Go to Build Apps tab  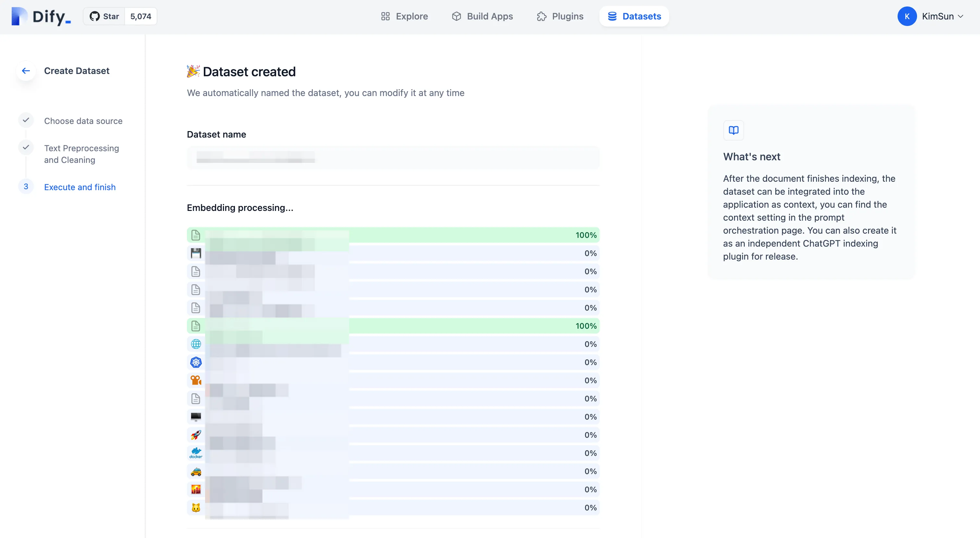click(482, 16)
